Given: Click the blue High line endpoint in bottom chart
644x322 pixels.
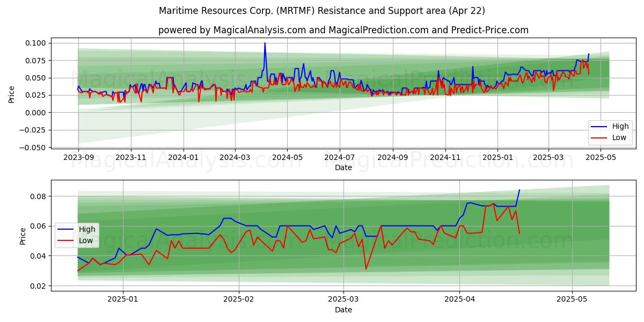Looking at the screenshot, I should pos(519,189).
